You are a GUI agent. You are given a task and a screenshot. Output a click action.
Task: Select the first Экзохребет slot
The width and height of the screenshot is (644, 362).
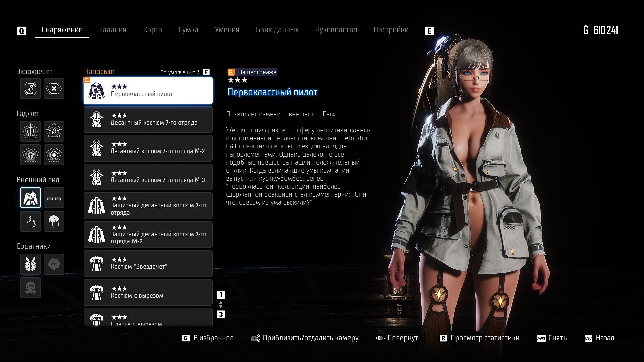31,88
